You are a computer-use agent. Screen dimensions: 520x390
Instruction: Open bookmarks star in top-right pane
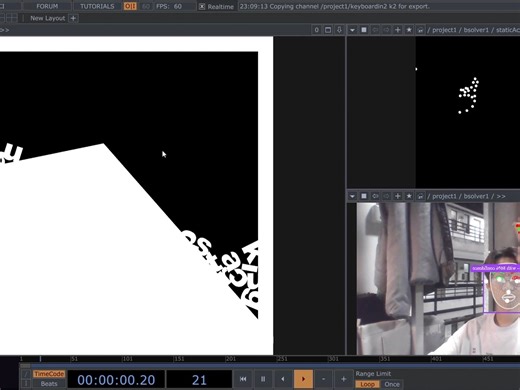coord(409,30)
